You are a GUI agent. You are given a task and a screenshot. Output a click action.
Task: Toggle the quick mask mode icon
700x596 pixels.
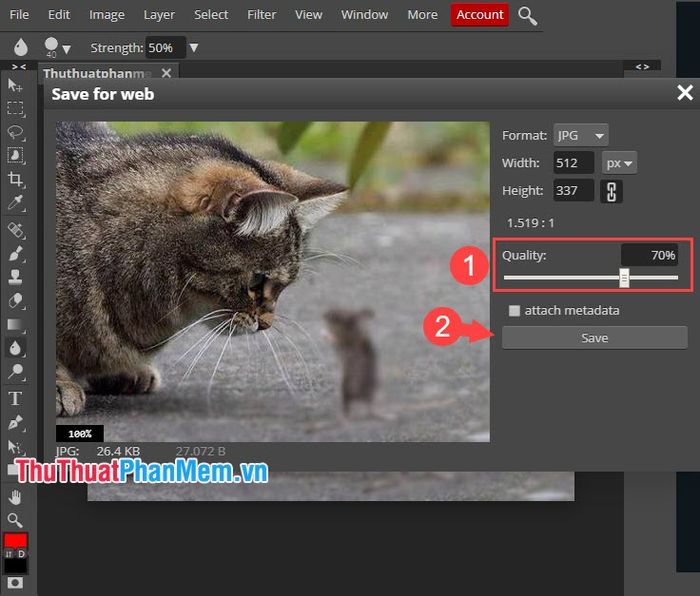[x=15, y=583]
